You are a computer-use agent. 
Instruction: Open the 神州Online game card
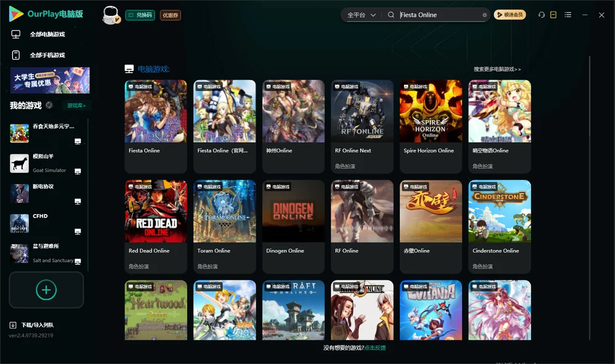[x=293, y=126]
